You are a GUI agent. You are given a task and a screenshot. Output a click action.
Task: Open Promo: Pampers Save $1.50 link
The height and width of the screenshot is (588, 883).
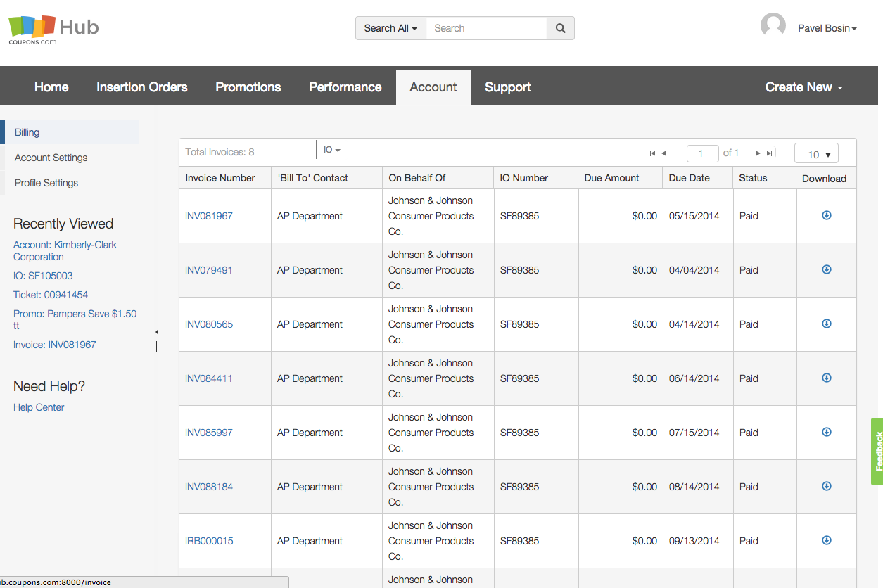(75, 319)
